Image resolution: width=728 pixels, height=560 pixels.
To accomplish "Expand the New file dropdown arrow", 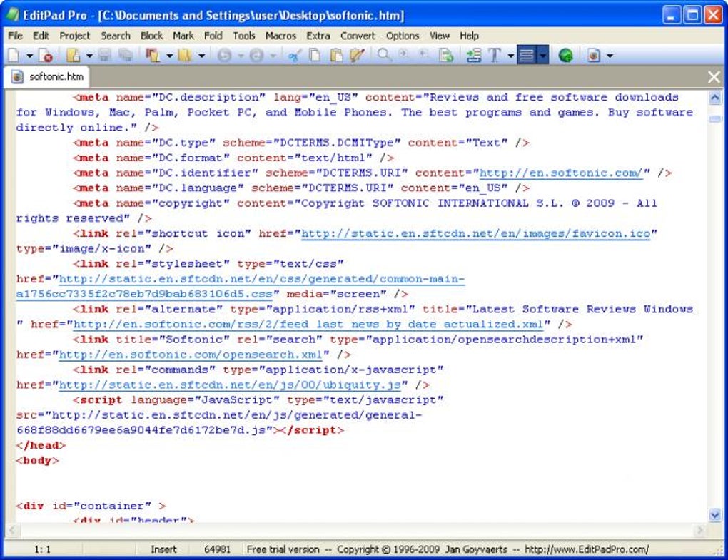I will tap(29, 56).
